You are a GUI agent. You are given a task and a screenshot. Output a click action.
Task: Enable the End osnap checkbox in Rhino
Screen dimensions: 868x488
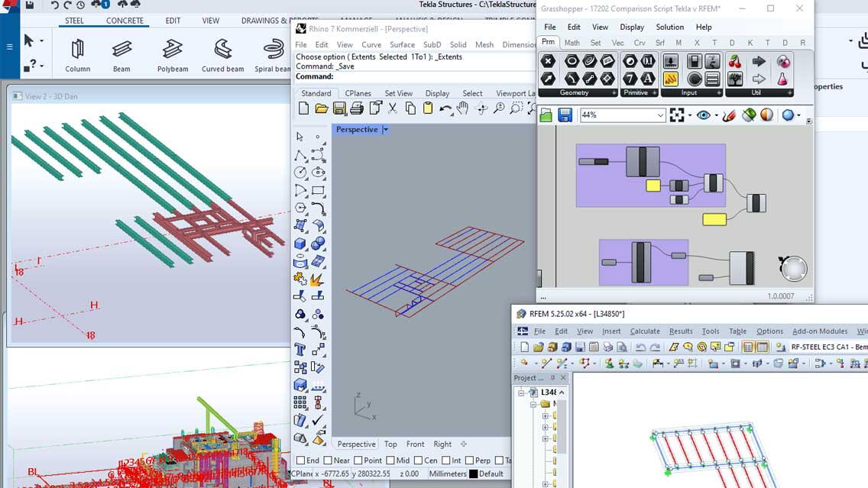pyautogui.click(x=300, y=461)
